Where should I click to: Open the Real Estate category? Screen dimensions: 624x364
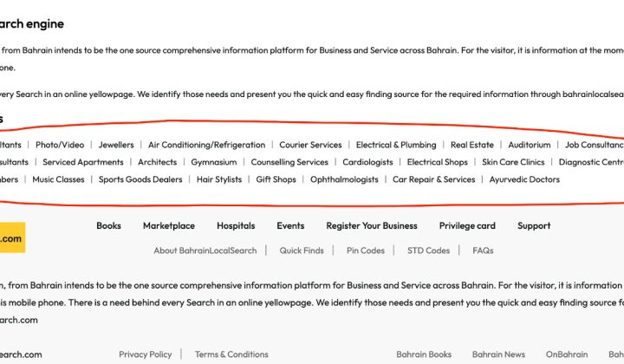tap(472, 145)
